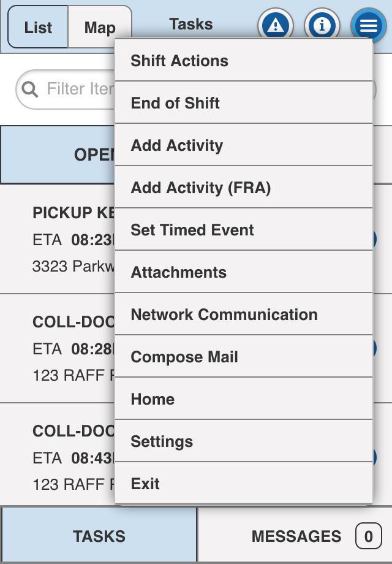Open the MESSAGES bottom tab
392x564 pixels.
coord(295,536)
